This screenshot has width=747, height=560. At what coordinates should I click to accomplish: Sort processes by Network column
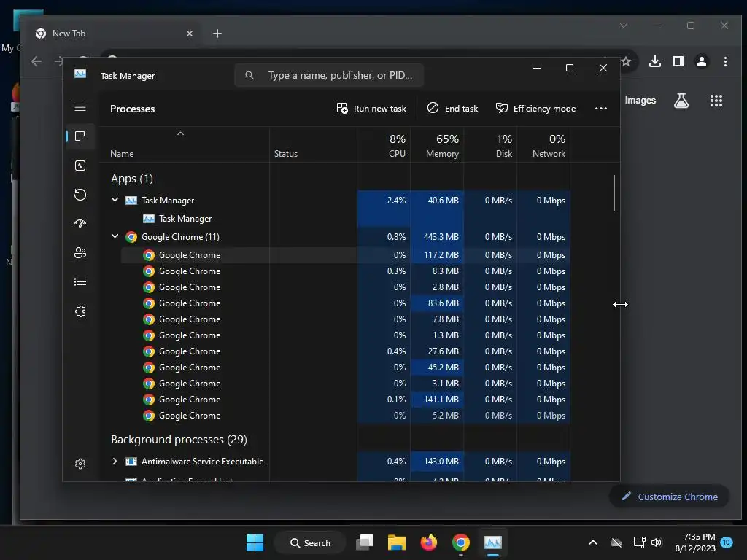(543, 144)
